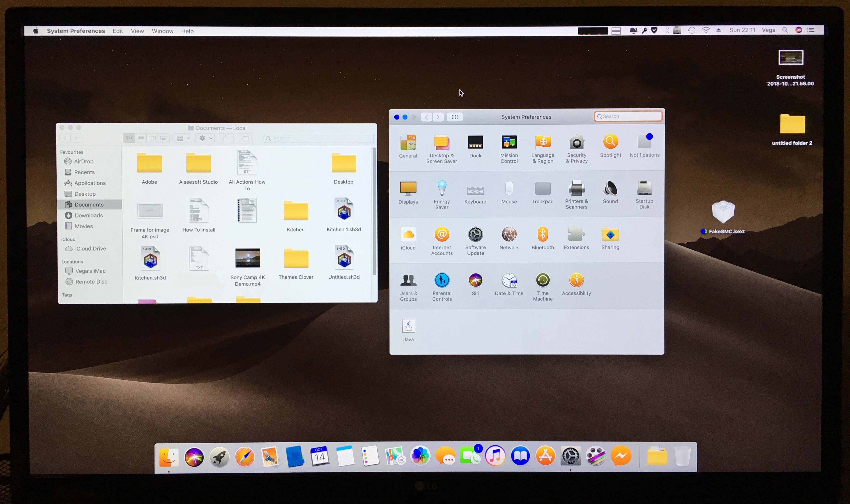This screenshot has width=850, height=504.
Task: Open Finder's Action gear dropdown
Action: coord(205,138)
